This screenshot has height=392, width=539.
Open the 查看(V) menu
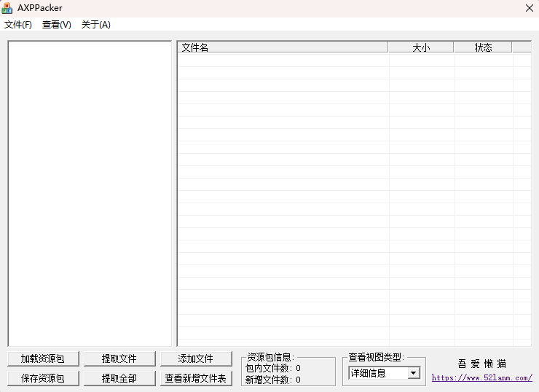pos(57,25)
